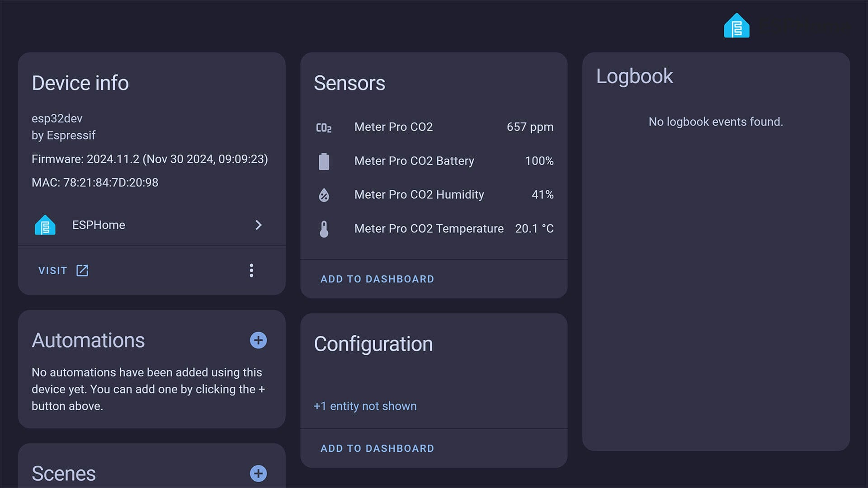868x488 pixels.
Task: Click ADD TO DASHBOARD under Configuration
Action: [377, 448]
